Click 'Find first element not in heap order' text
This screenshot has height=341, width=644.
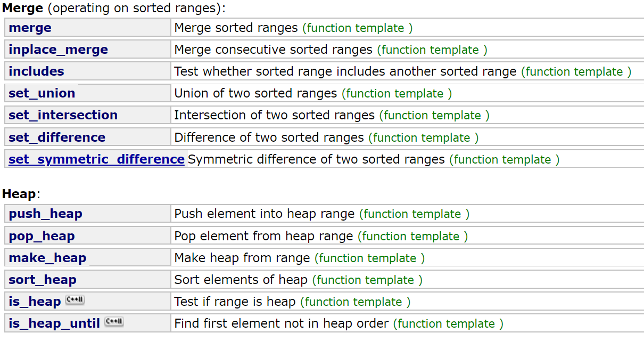point(282,323)
